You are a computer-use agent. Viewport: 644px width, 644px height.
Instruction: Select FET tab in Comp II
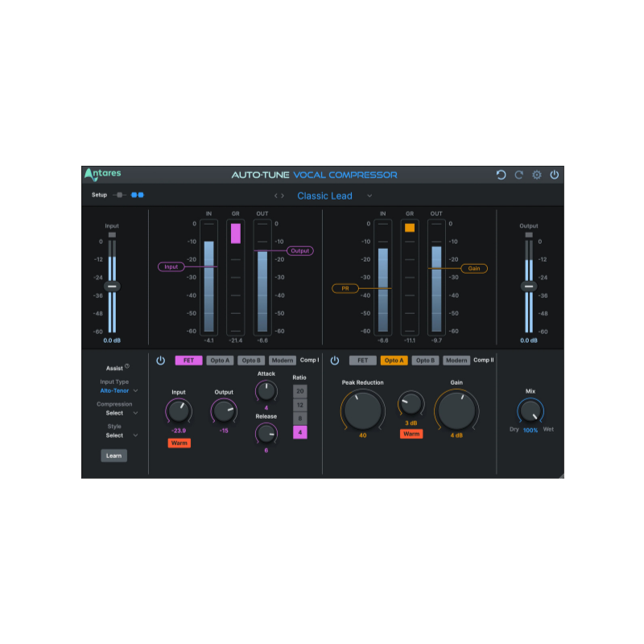[363, 361]
